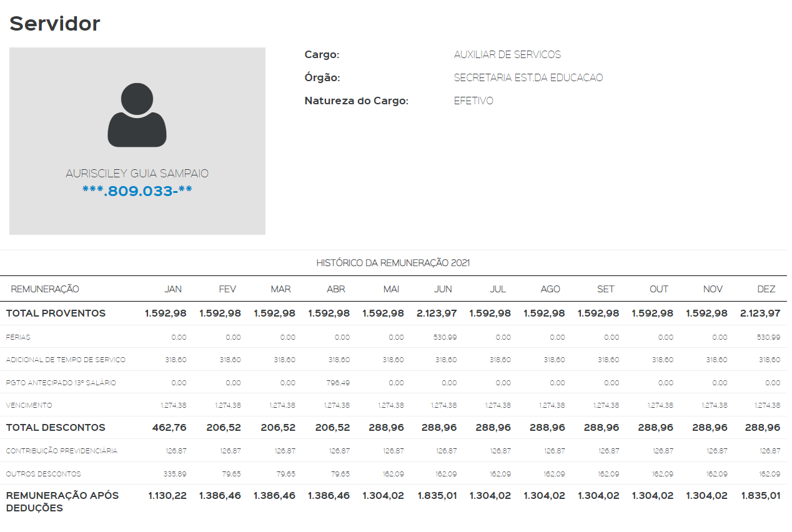792x532 pixels.
Task: Click the OUTROS DESCONTOS row label
Action: pyautogui.click(x=44, y=474)
